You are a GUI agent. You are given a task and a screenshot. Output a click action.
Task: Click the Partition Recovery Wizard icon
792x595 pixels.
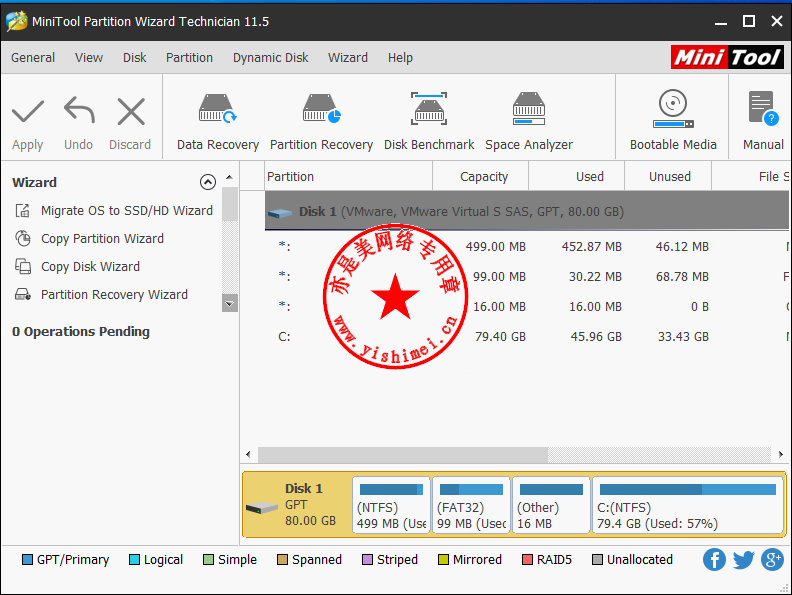point(23,294)
